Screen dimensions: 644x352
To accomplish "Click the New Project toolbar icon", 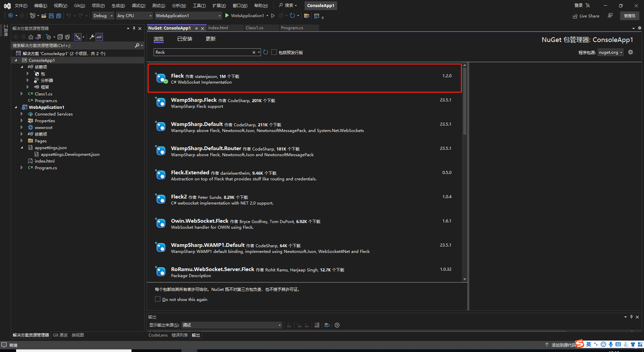I will pyautogui.click(x=33, y=16).
